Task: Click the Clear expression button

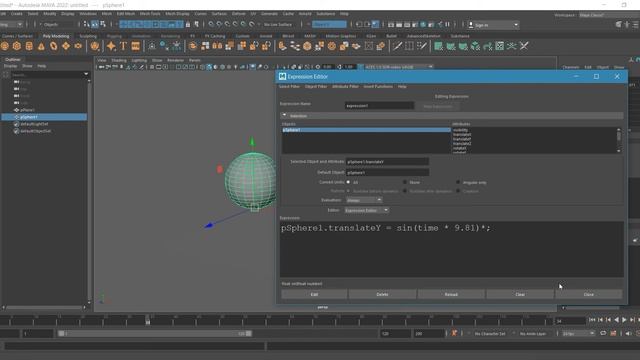Action: (520, 294)
